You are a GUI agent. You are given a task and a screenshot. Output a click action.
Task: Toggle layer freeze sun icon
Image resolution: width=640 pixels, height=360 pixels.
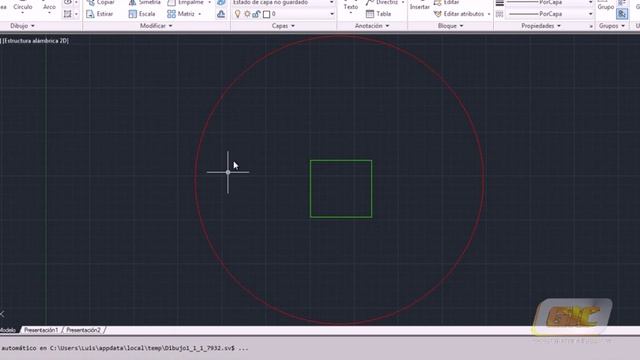pyautogui.click(x=247, y=14)
